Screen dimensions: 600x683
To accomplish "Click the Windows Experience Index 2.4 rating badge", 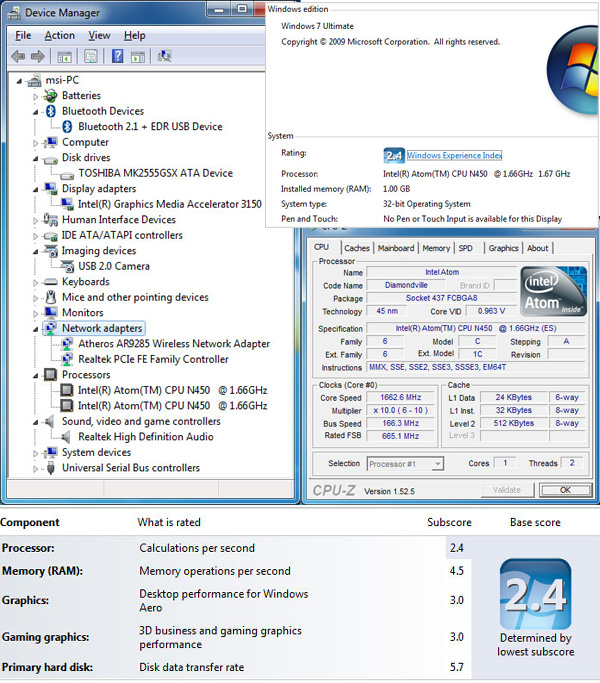I will (x=394, y=156).
